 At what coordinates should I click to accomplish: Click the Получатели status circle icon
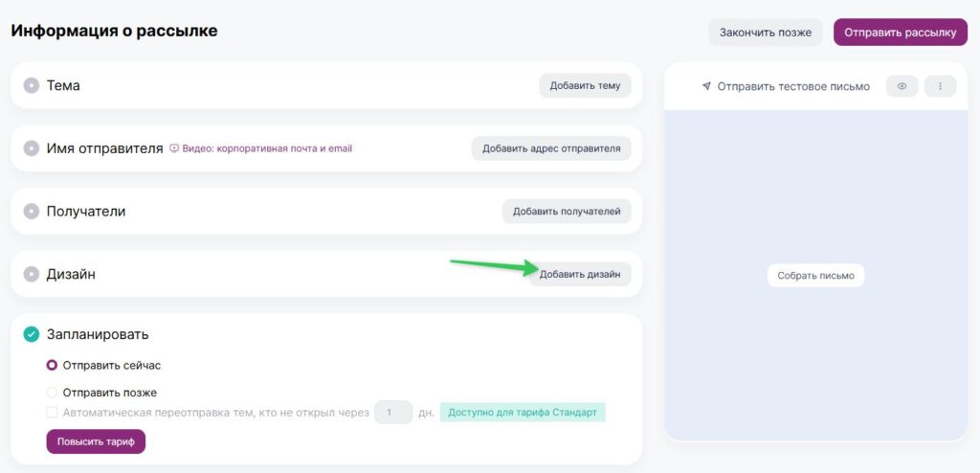click(x=32, y=212)
